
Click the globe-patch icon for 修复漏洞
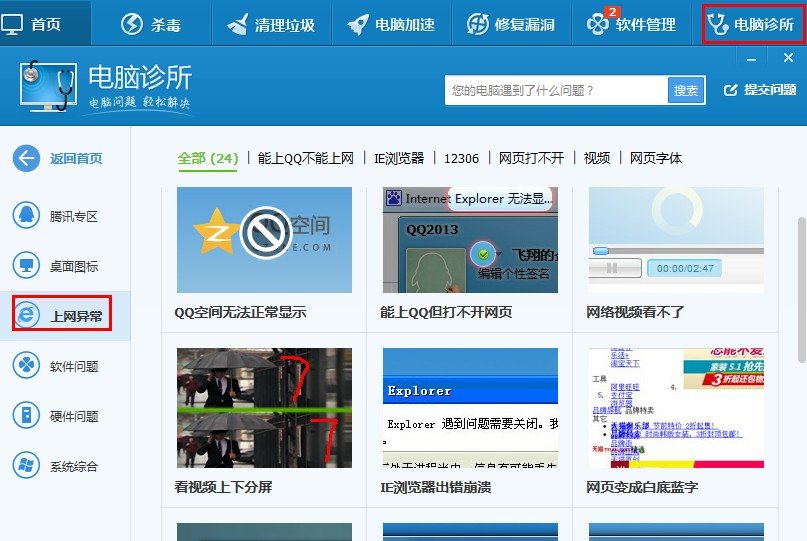tap(478, 24)
